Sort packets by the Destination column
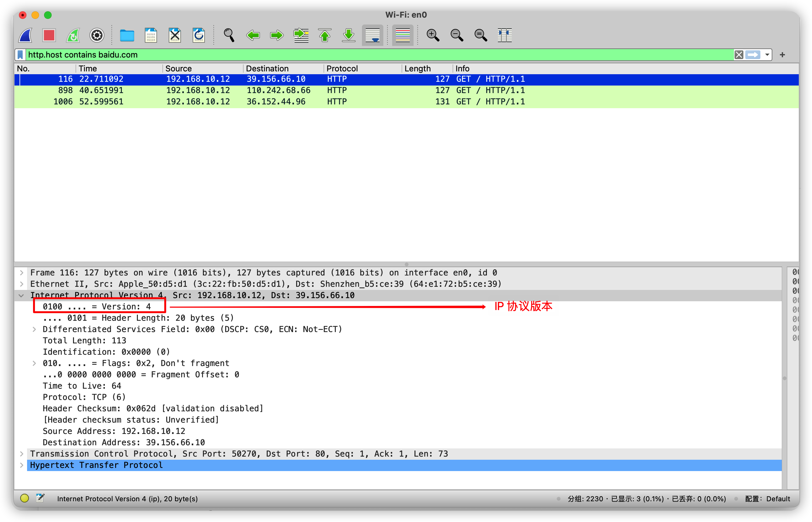This screenshot has height=522, width=812. coord(267,69)
